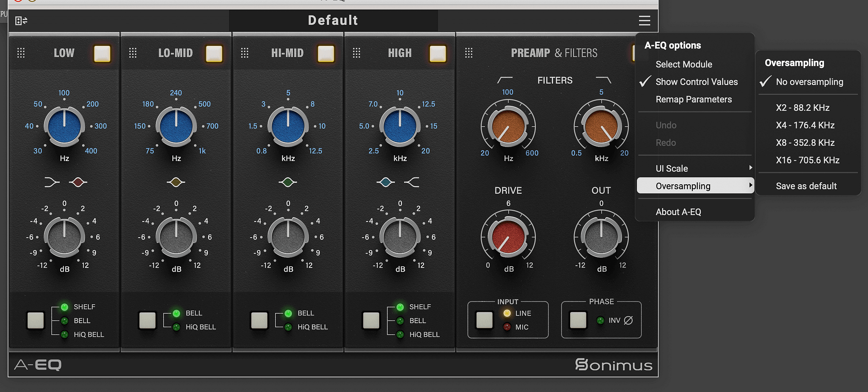868x392 pixels.
Task: Click the green bell curve icon in HI-MID
Action: (288, 182)
